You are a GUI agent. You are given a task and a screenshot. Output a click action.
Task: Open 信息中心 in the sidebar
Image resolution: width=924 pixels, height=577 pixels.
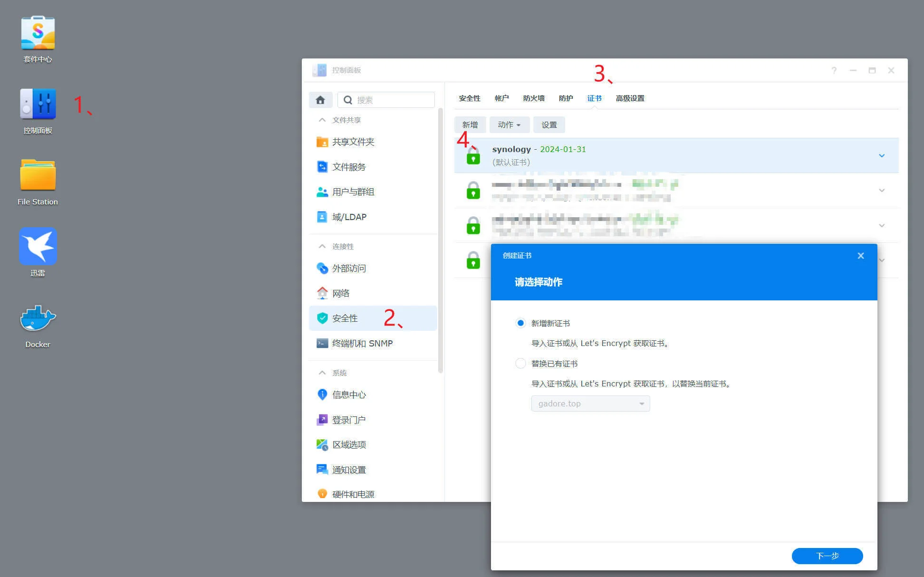348,395
